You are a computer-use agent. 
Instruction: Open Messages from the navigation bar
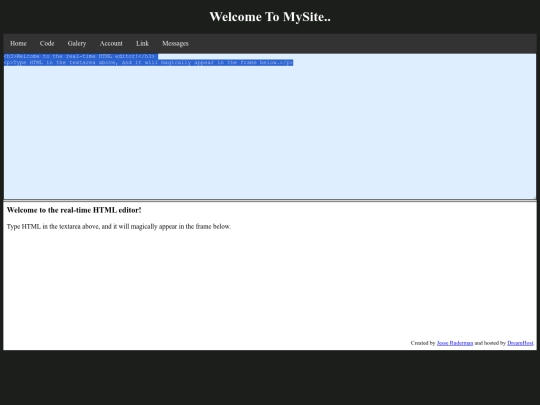[175, 43]
